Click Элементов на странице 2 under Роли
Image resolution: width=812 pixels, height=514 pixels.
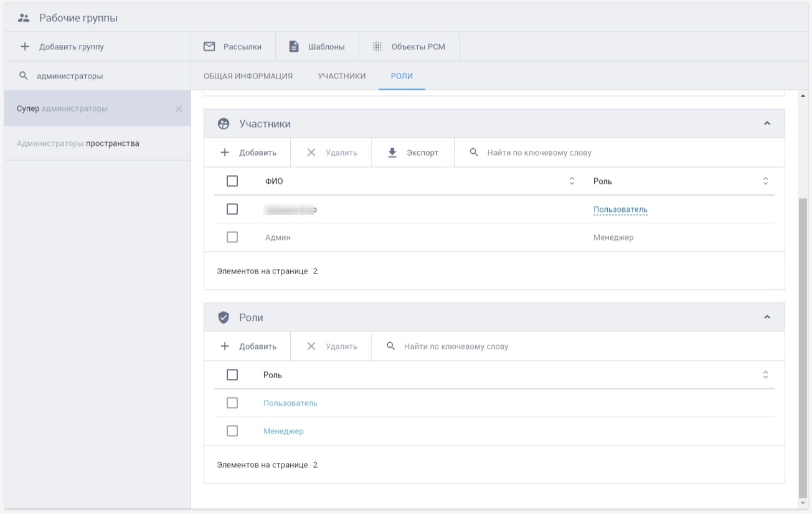tap(267, 465)
